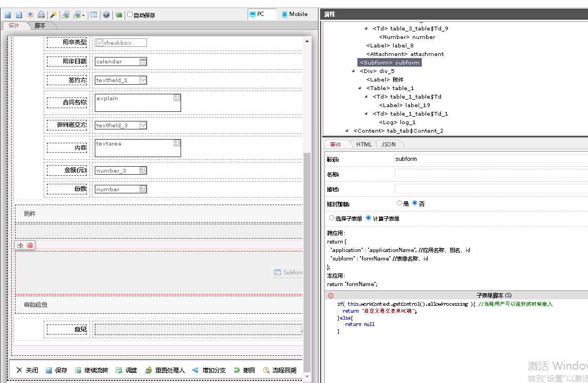
Task: Open the dropdown arrow beside the export icon
Action: pyautogui.click(x=84, y=15)
